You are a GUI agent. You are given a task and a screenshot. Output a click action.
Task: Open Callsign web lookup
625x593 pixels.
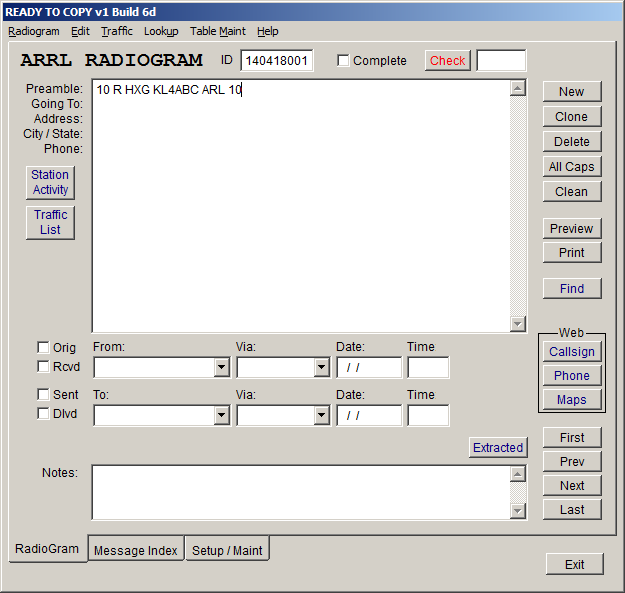[572, 352]
